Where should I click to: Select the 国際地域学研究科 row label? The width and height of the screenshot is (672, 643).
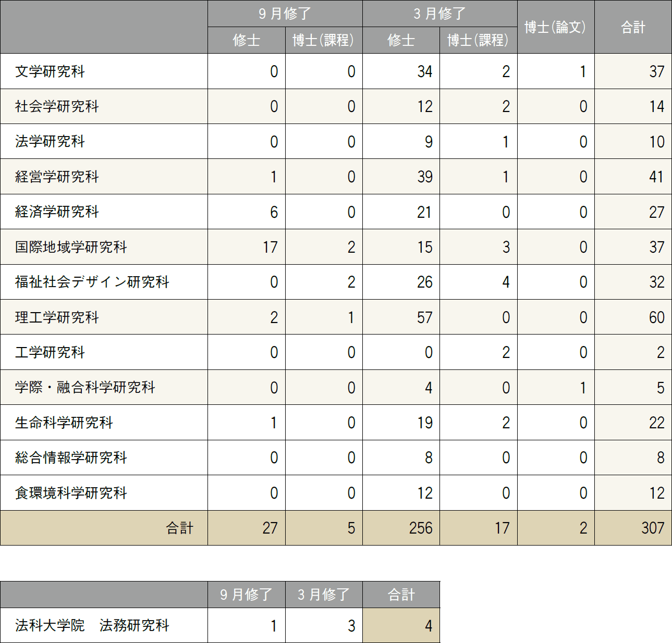[71, 247]
